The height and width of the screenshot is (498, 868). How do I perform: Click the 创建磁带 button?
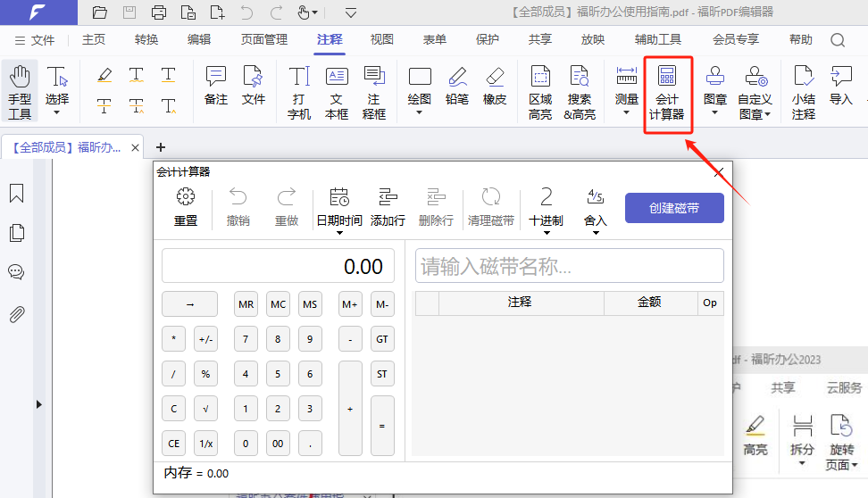[x=674, y=208]
